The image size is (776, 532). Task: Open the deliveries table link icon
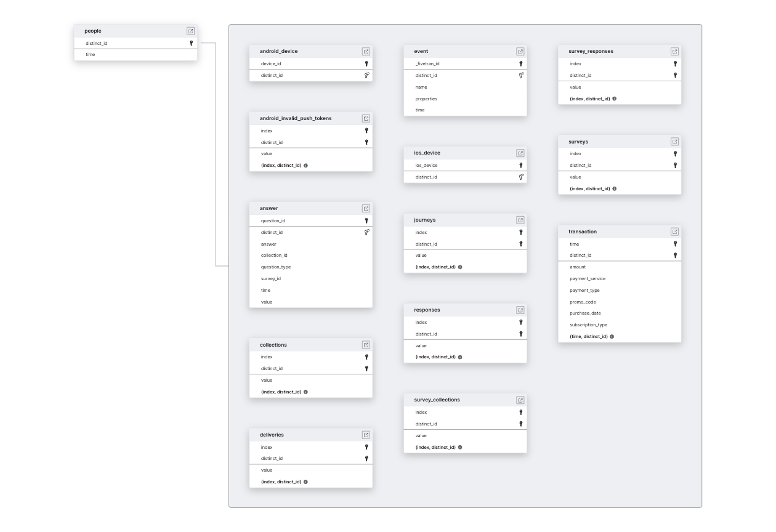(x=366, y=435)
